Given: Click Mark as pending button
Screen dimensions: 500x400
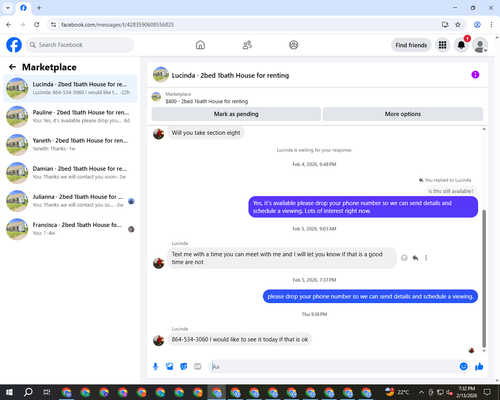Looking at the screenshot, I should pyautogui.click(x=236, y=114).
